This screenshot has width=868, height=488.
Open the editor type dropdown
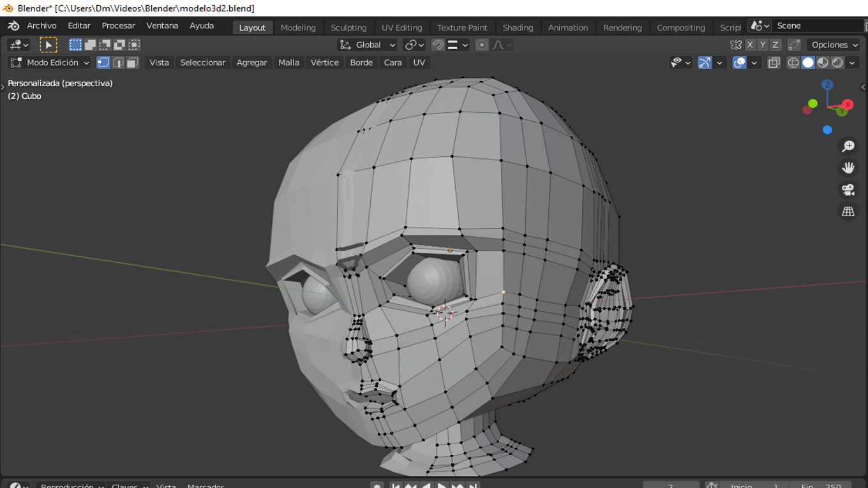[18, 45]
